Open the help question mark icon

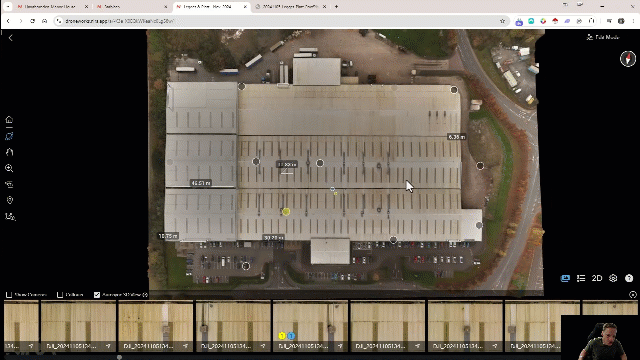coord(629,278)
